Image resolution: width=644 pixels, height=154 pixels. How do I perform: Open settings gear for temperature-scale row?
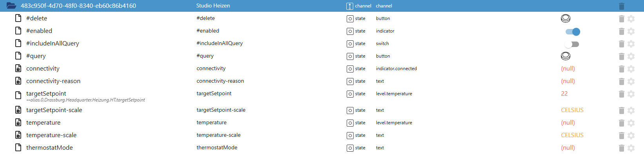[x=631, y=135]
